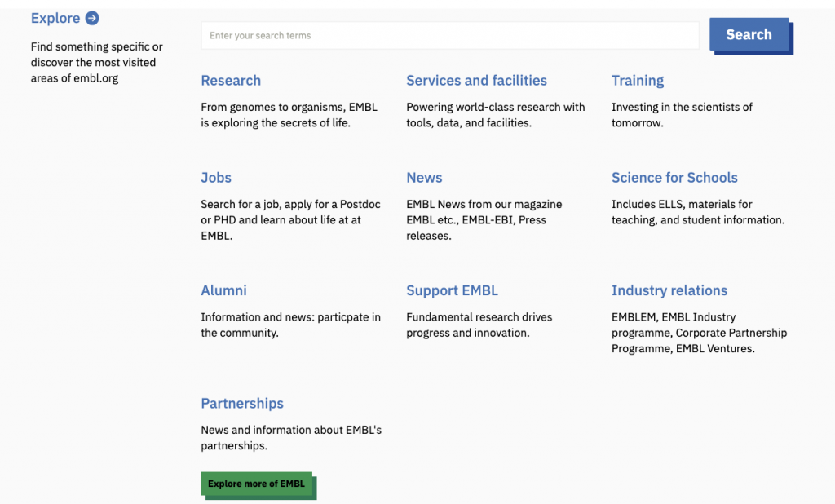
Task: Visit the Jobs page link
Action: [215, 178]
